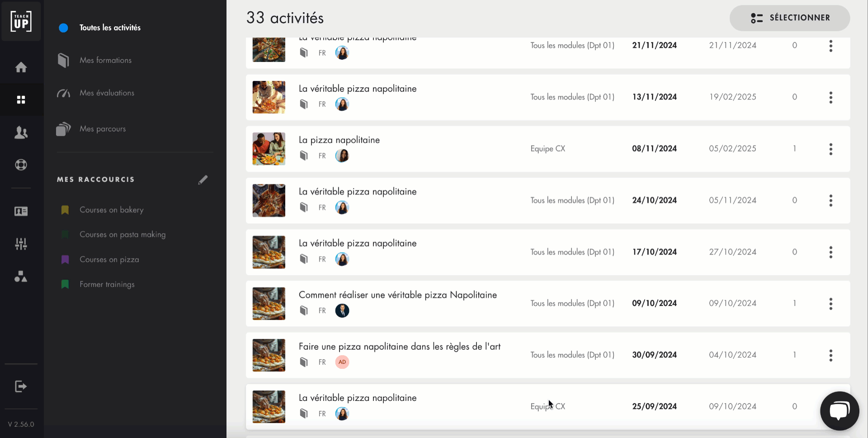Open Courses on pizza shortcut
868x438 pixels.
click(x=109, y=259)
